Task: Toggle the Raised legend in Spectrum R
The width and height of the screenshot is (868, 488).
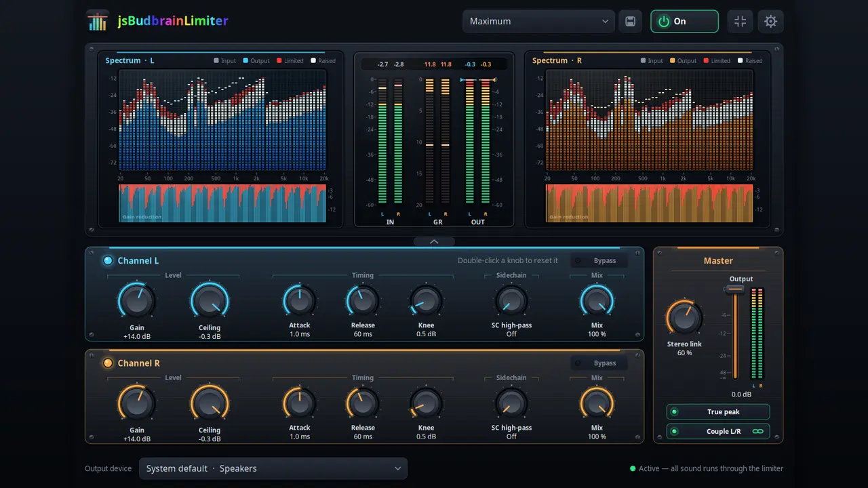Action: pyautogui.click(x=750, y=61)
